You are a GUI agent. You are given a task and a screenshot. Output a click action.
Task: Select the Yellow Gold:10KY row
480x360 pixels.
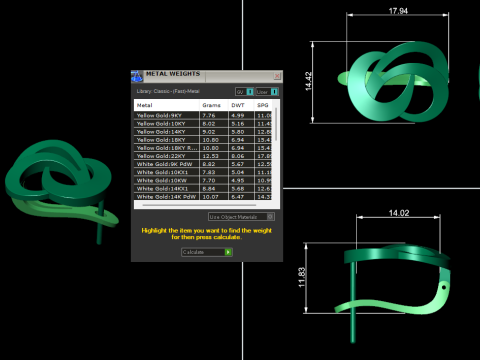click(203, 124)
